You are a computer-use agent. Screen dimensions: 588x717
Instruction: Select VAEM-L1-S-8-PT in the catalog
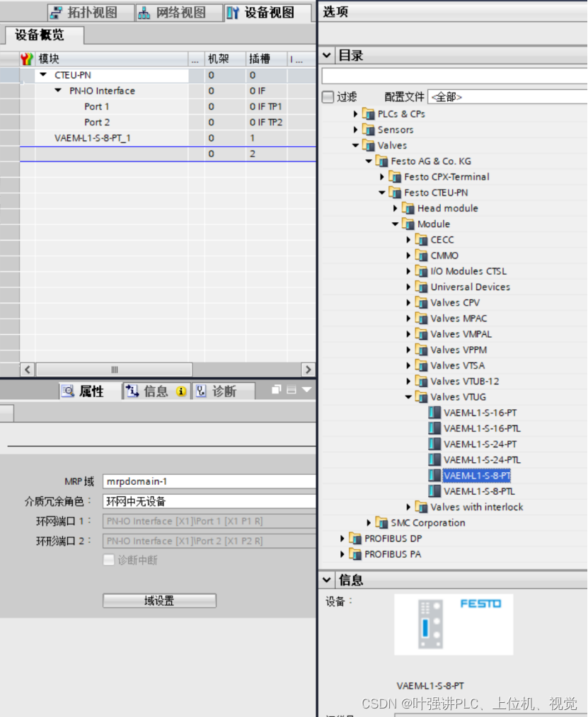point(476,476)
